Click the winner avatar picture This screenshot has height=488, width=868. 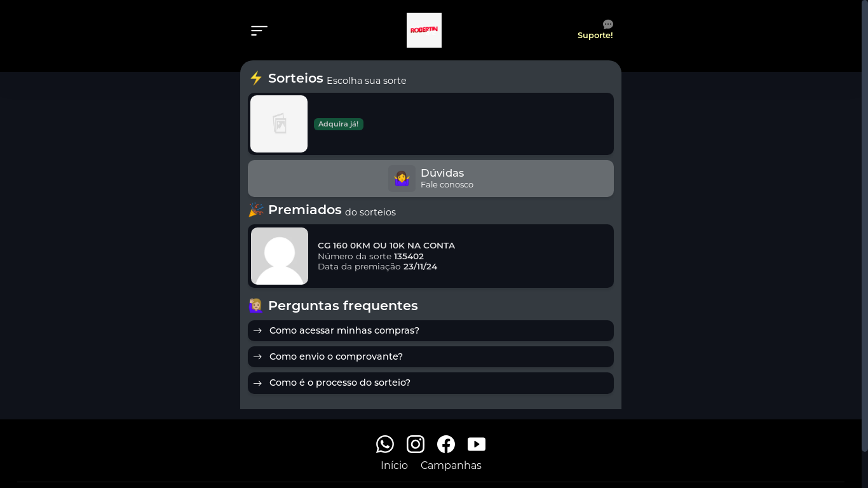pos(280,256)
